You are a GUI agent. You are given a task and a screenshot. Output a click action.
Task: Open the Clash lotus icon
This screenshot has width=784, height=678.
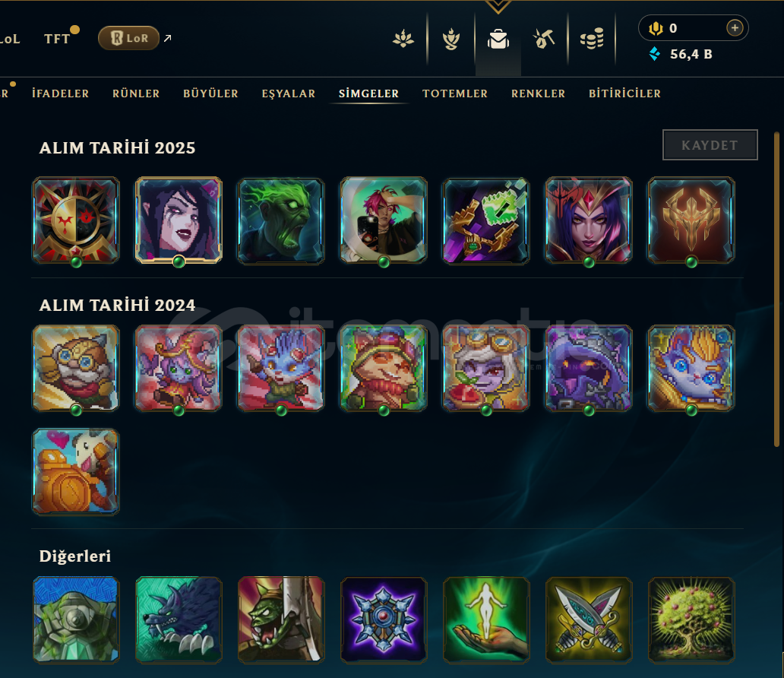(403, 39)
